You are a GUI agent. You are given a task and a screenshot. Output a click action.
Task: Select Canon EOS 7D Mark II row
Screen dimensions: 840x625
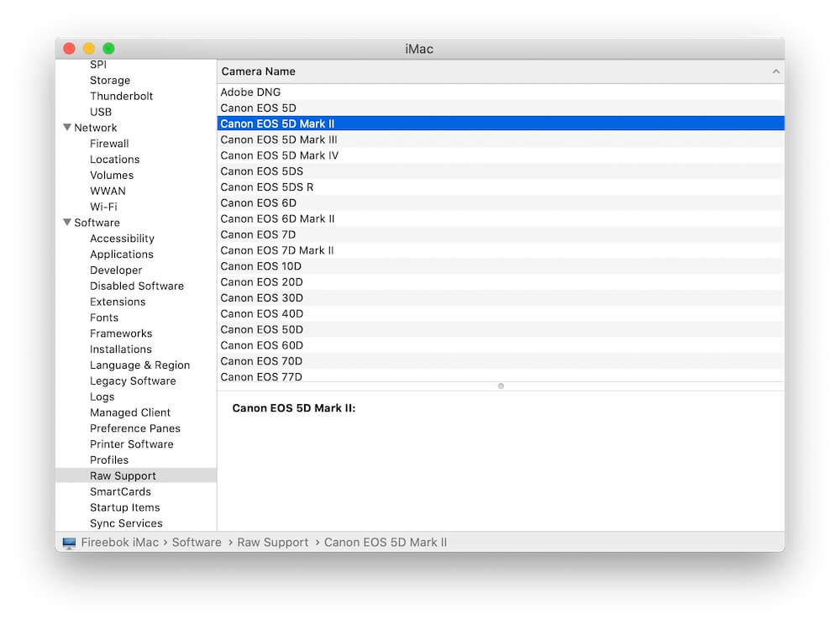coord(501,250)
